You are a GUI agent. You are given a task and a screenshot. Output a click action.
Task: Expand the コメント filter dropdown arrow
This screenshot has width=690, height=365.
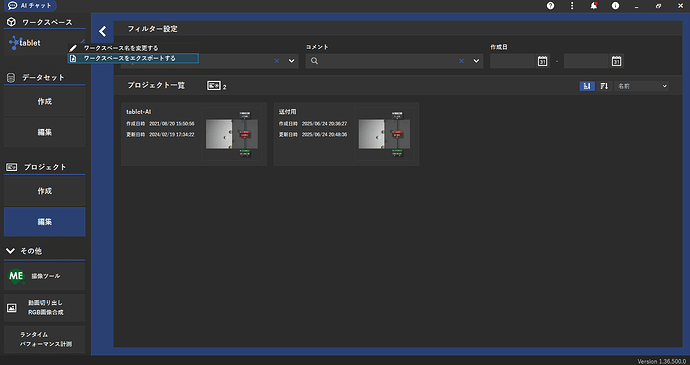coord(476,61)
